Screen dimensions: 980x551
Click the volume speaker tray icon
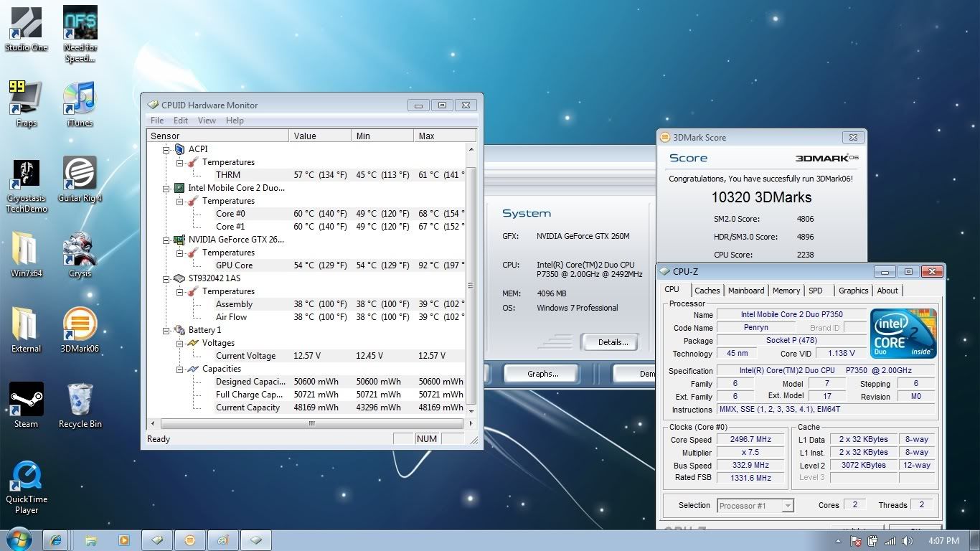(x=908, y=541)
